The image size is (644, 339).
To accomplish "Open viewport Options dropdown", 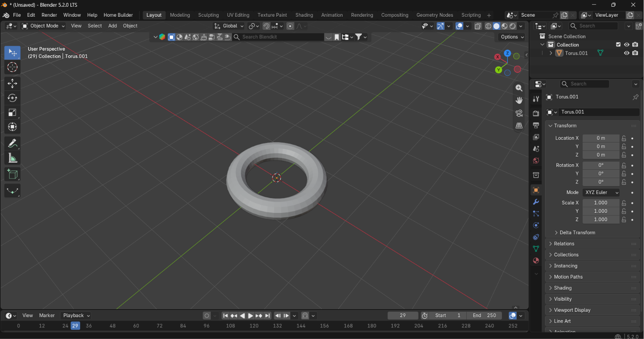I will coord(512,37).
